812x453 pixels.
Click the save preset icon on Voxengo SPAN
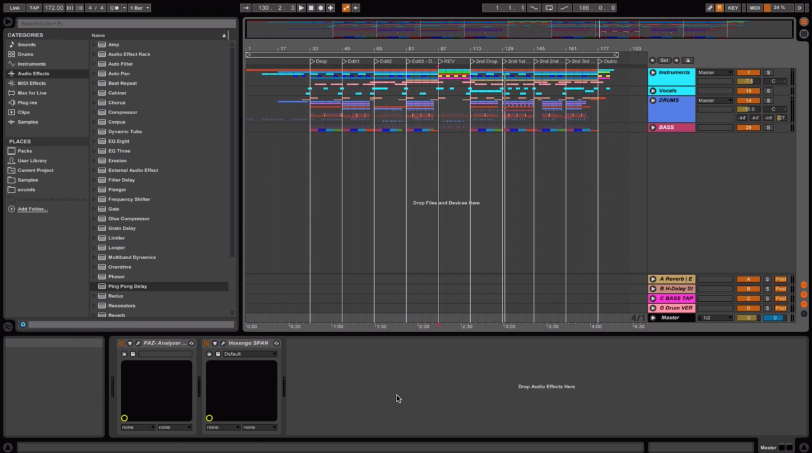coord(218,354)
